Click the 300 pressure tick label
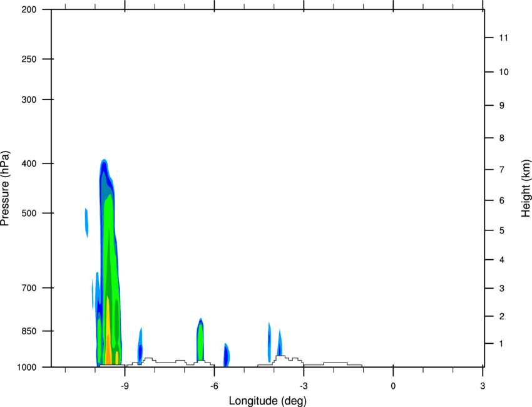 29,100
